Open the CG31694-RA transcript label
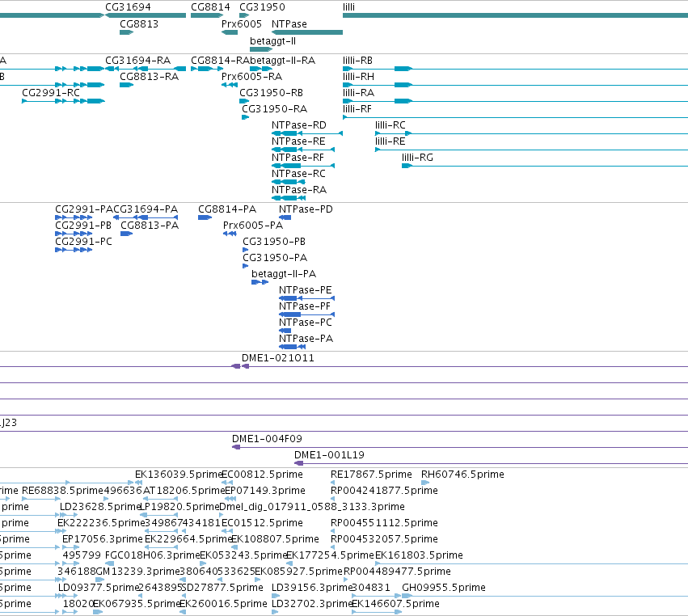The image size is (688, 616). point(137,61)
